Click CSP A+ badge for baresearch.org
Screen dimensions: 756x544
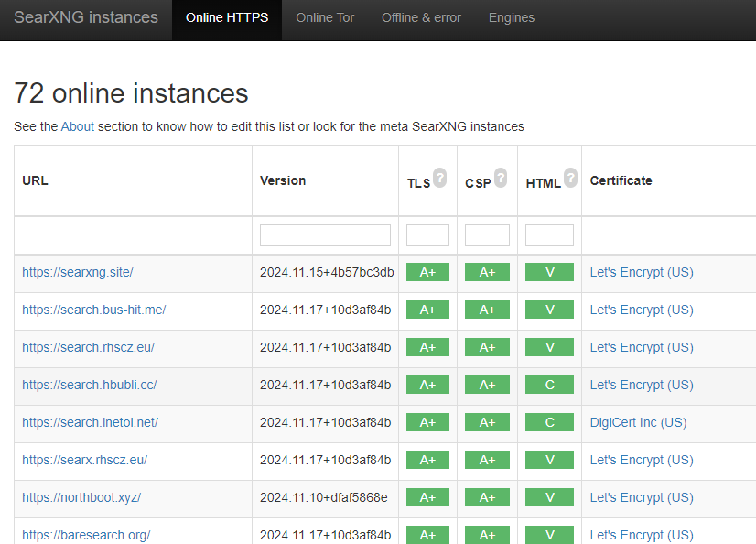point(487,535)
